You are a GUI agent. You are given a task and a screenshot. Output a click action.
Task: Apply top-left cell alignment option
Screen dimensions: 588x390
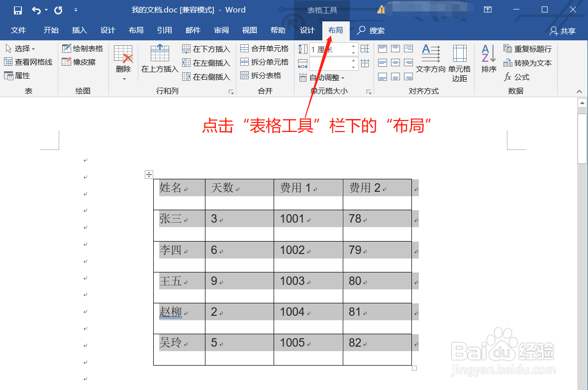[382, 48]
